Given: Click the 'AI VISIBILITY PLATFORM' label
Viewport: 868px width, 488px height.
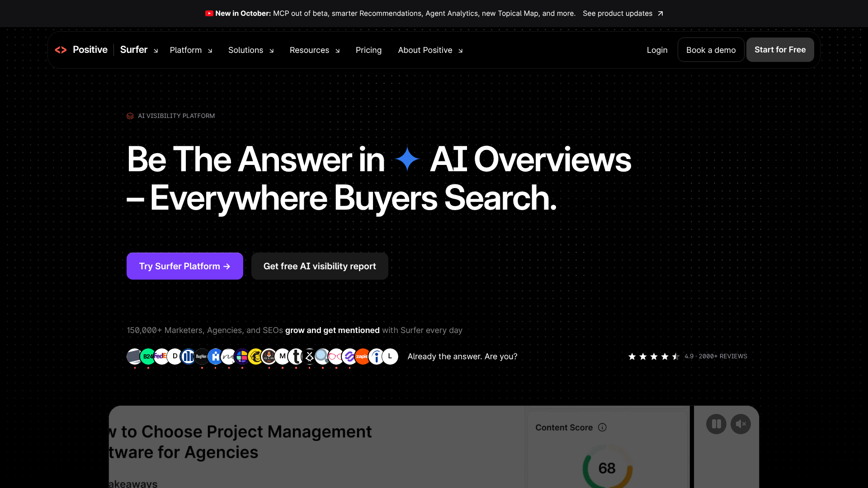Looking at the screenshot, I should click(x=176, y=116).
